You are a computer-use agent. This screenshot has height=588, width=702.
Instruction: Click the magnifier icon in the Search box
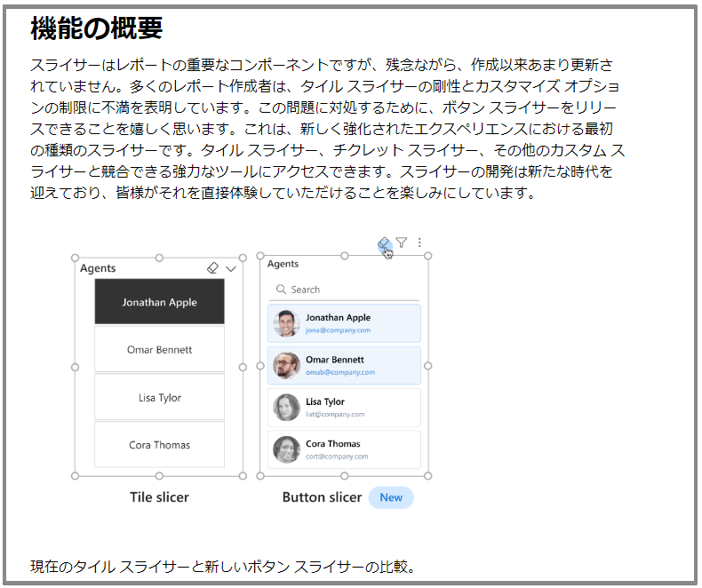pos(281,289)
